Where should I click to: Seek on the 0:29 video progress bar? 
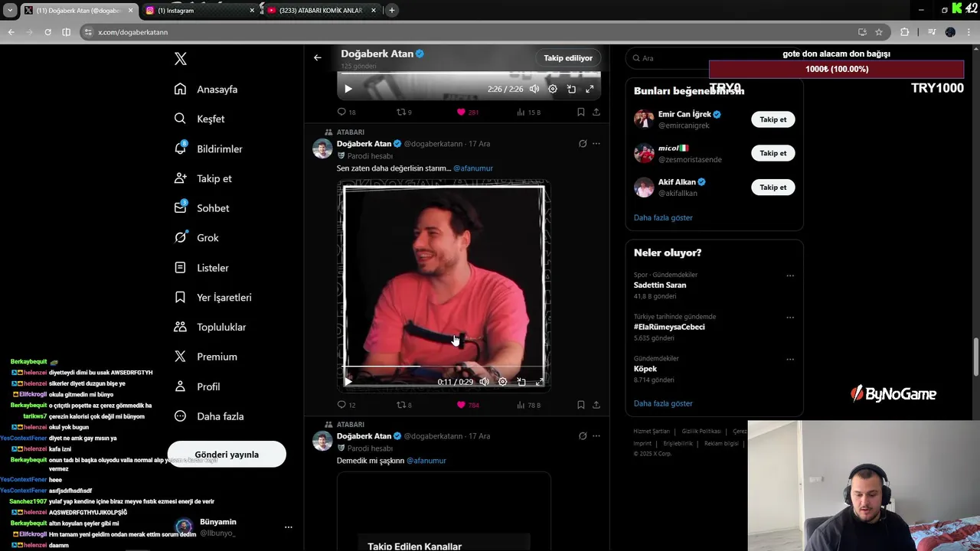point(443,367)
